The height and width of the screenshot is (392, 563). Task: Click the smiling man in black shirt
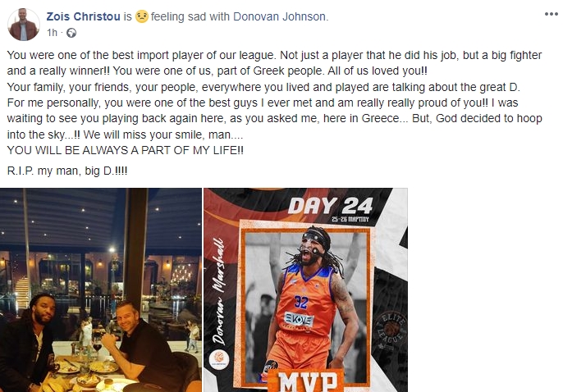(142, 344)
